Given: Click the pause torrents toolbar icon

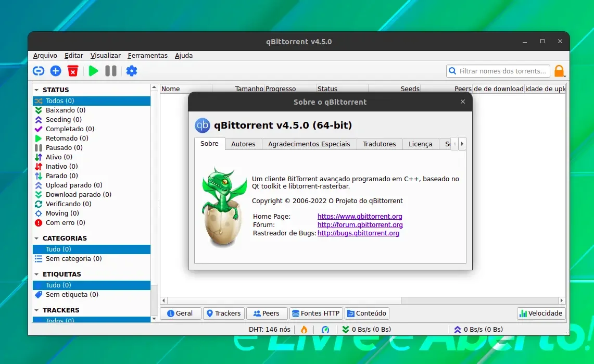Looking at the screenshot, I should [x=110, y=71].
